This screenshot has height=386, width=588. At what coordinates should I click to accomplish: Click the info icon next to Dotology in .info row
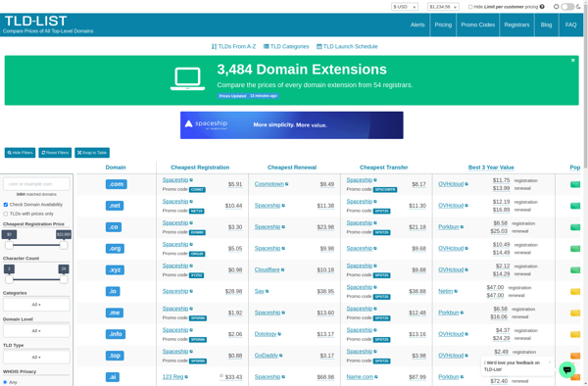coord(279,334)
